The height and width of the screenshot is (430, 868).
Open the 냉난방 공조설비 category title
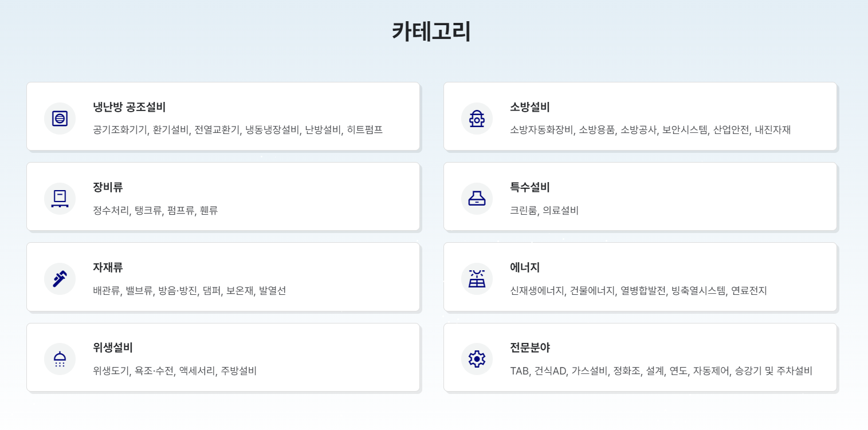click(x=129, y=107)
